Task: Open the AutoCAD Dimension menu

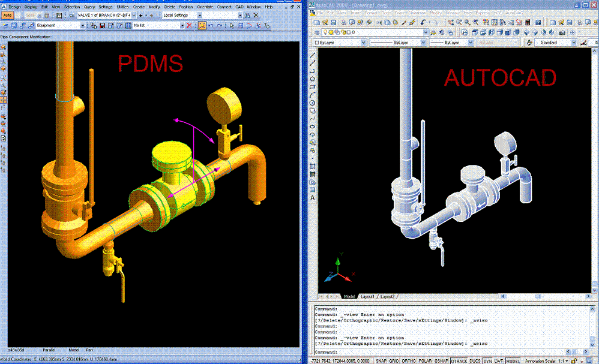Action: (x=417, y=13)
